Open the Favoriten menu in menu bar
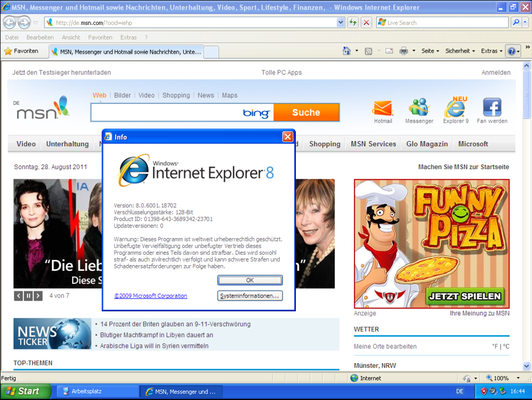This screenshot has width=532, height=400. click(100, 37)
